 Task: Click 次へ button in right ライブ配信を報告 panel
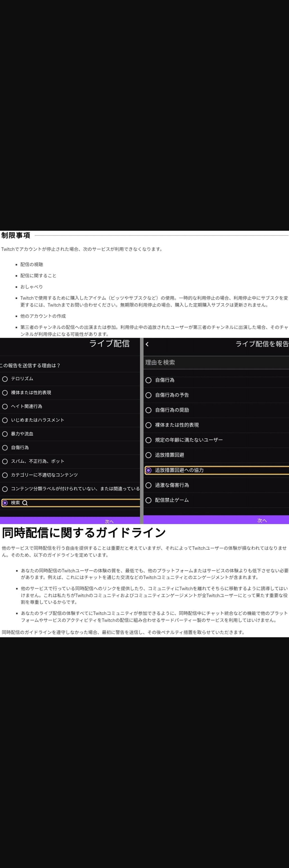coord(216,520)
